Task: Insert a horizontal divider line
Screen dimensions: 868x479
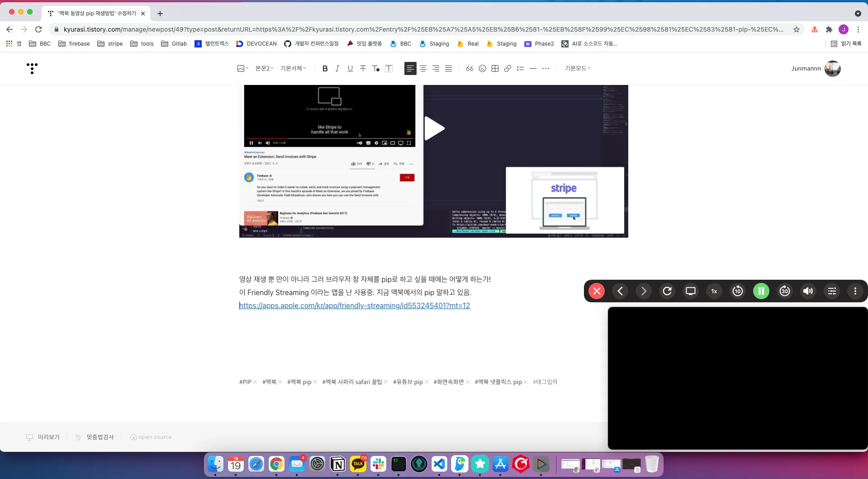Action: coord(533,69)
